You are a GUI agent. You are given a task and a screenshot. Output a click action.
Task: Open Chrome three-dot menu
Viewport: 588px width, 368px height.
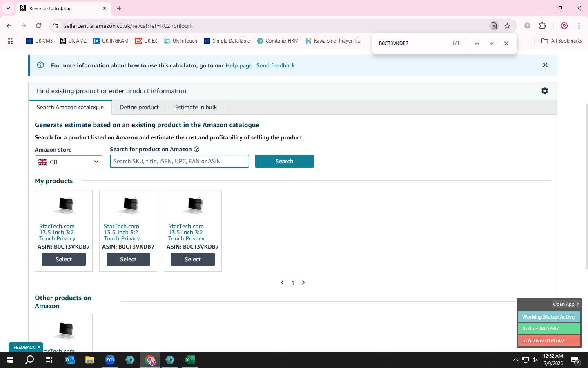579,26
